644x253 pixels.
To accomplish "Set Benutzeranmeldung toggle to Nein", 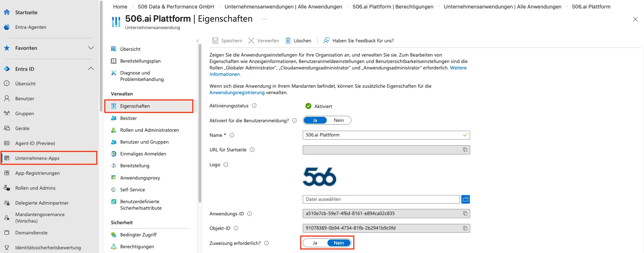I will click(339, 120).
